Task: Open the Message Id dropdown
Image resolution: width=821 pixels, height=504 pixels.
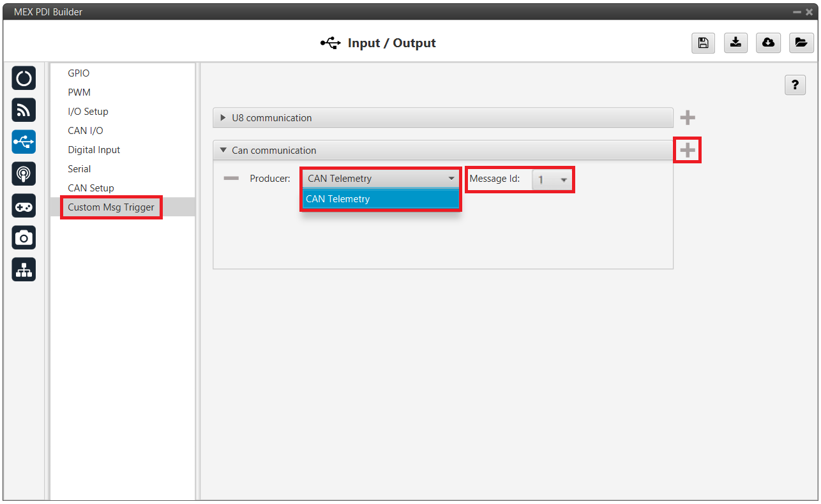Action: (552, 180)
